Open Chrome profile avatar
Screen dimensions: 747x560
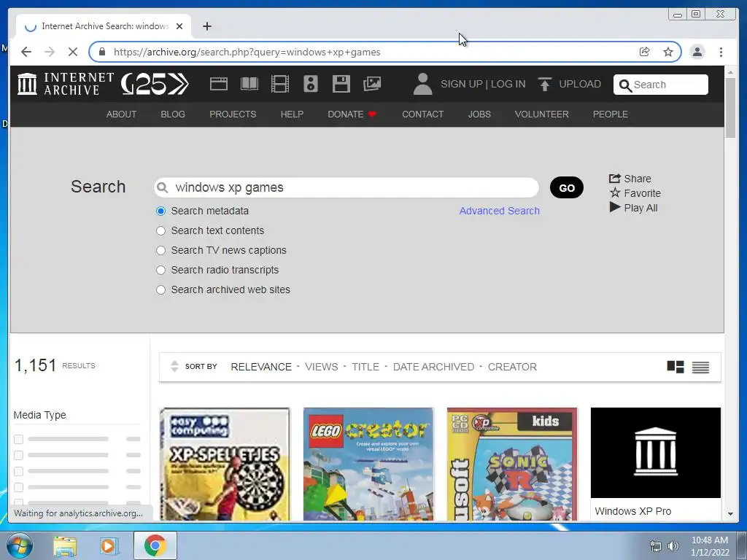(697, 52)
